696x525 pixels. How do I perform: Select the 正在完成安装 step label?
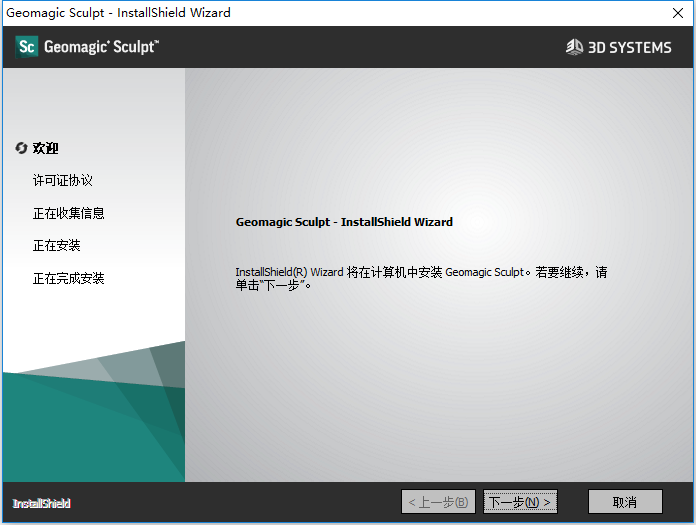[68, 278]
